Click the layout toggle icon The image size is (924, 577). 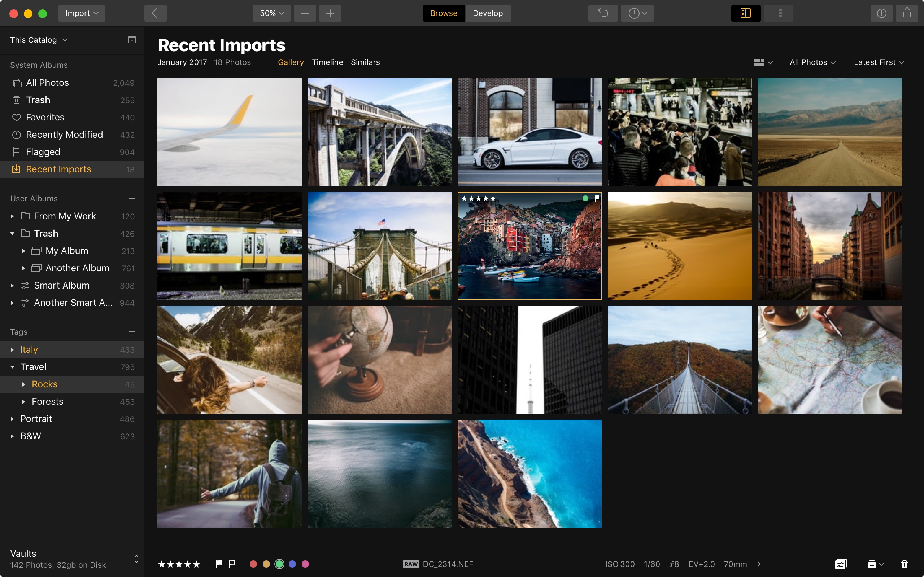745,13
